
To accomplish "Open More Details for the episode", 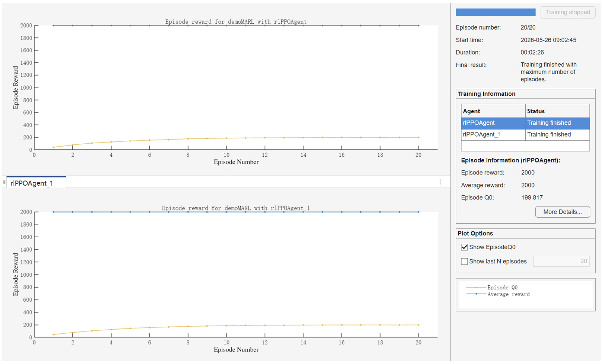I will pyautogui.click(x=562, y=212).
